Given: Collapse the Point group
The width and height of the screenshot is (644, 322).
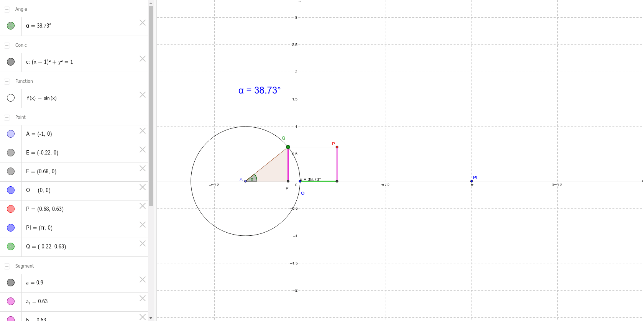Looking at the screenshot, I should coord(7,117).
